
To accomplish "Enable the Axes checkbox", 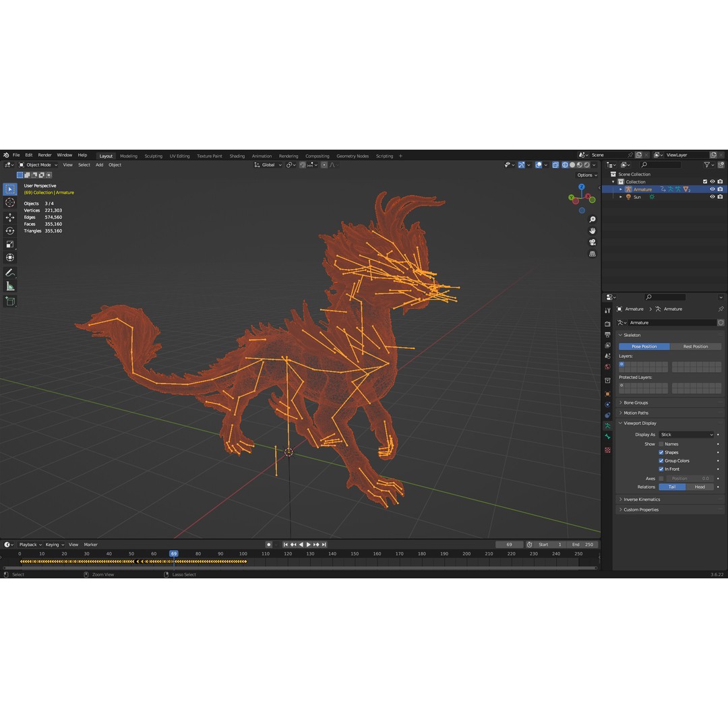I will 661,479.
